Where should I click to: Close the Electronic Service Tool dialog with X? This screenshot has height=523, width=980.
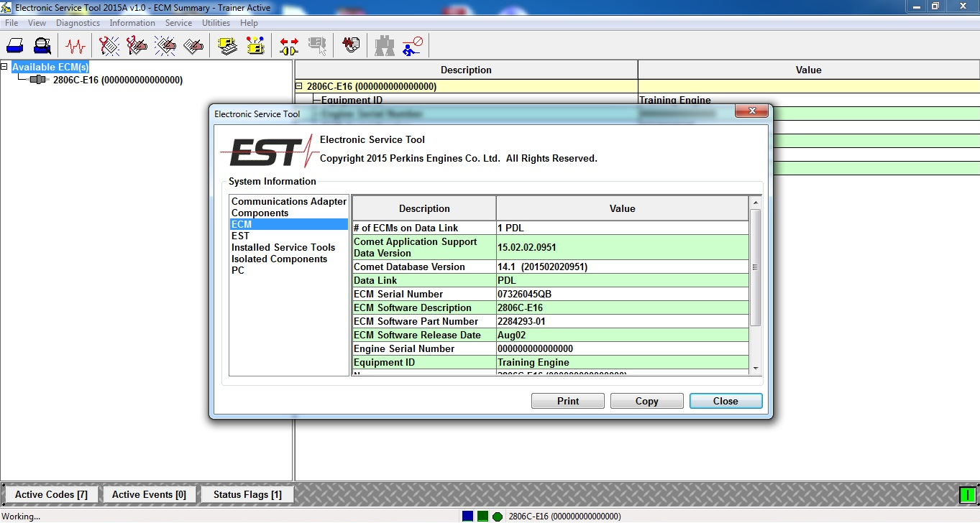click(x=751, y=111)
